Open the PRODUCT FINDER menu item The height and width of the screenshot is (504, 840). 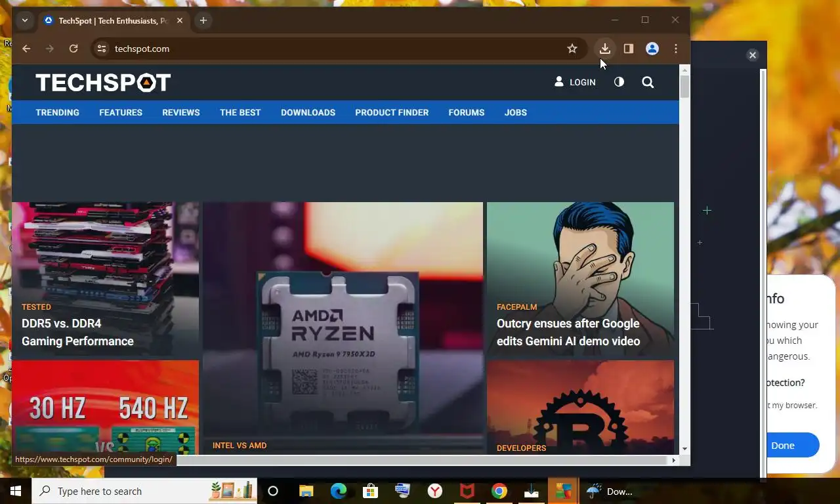click(392, 112)
